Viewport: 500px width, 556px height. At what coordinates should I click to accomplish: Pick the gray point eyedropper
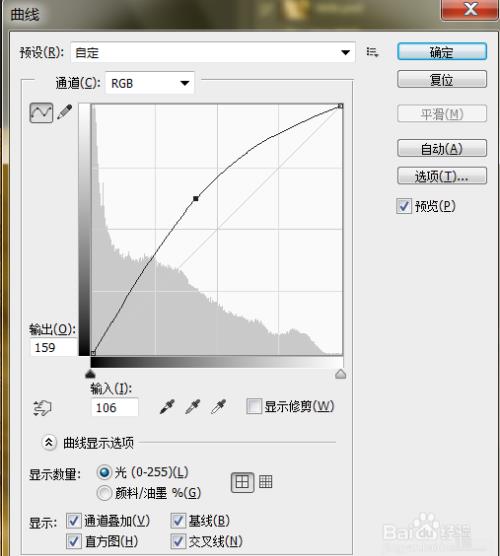coord(193,407)
